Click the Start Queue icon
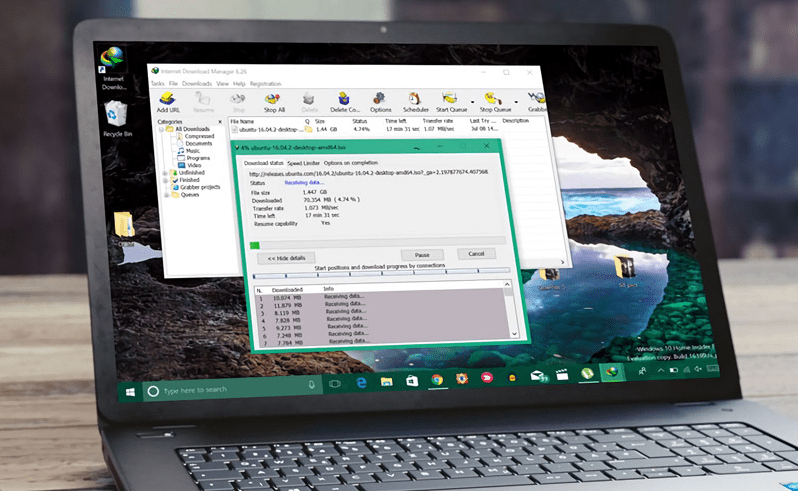 point(450,101)
